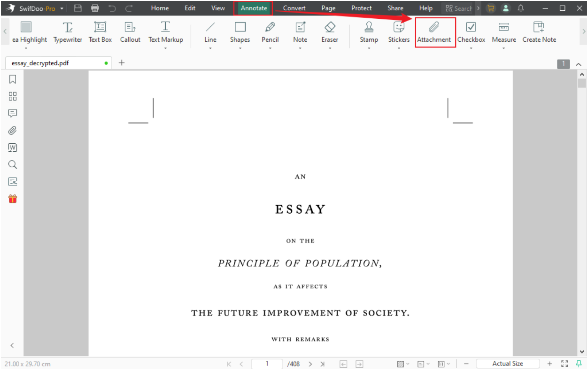588x372 pixels.
Task: Select the Pencil annotation tool
Action: 270,33
